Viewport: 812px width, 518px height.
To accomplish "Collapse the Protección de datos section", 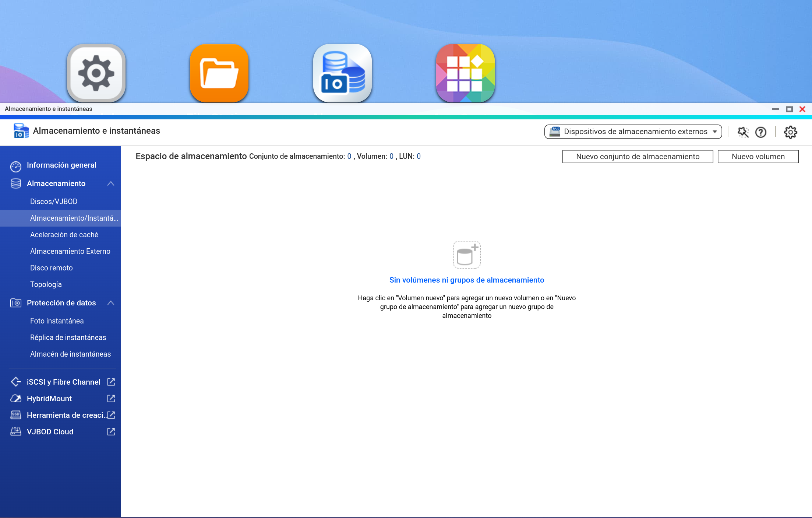I will (x=110, y=303).
